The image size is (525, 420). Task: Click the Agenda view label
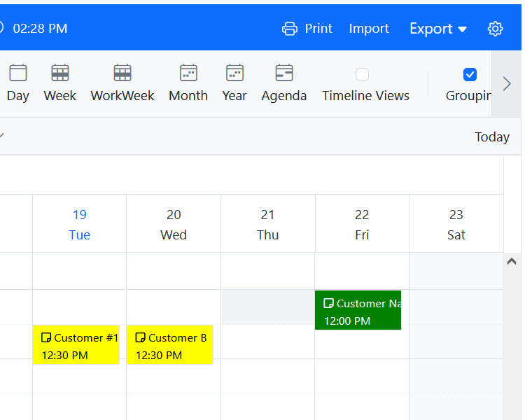click(x=284, y=96)
